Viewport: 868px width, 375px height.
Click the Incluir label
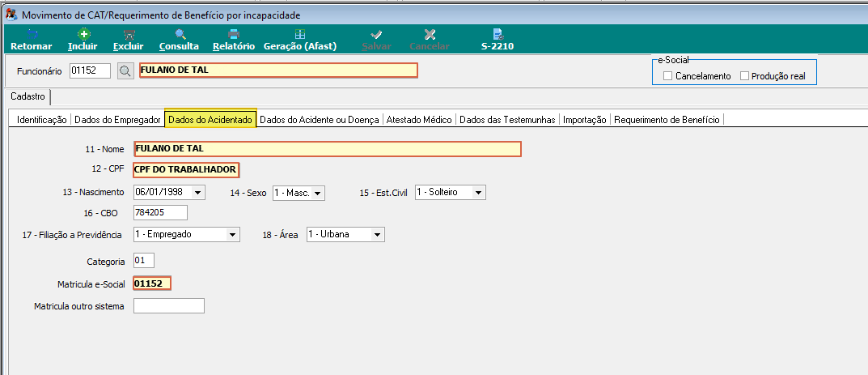[x=83, y=46]
